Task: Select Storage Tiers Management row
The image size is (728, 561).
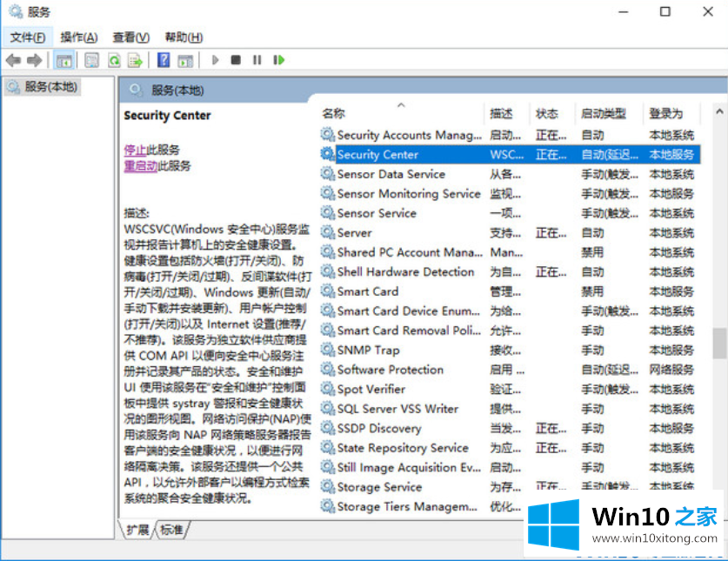Action: (x=422, y=506)
